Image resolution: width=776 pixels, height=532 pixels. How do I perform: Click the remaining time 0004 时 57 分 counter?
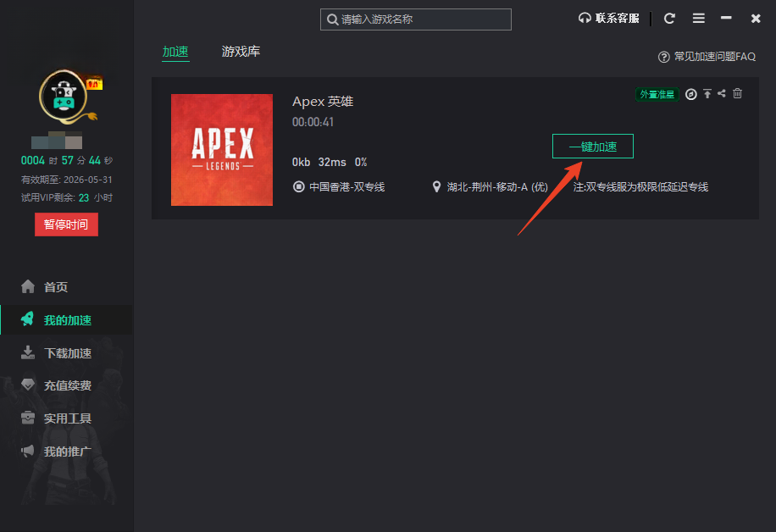click(66, 160)
